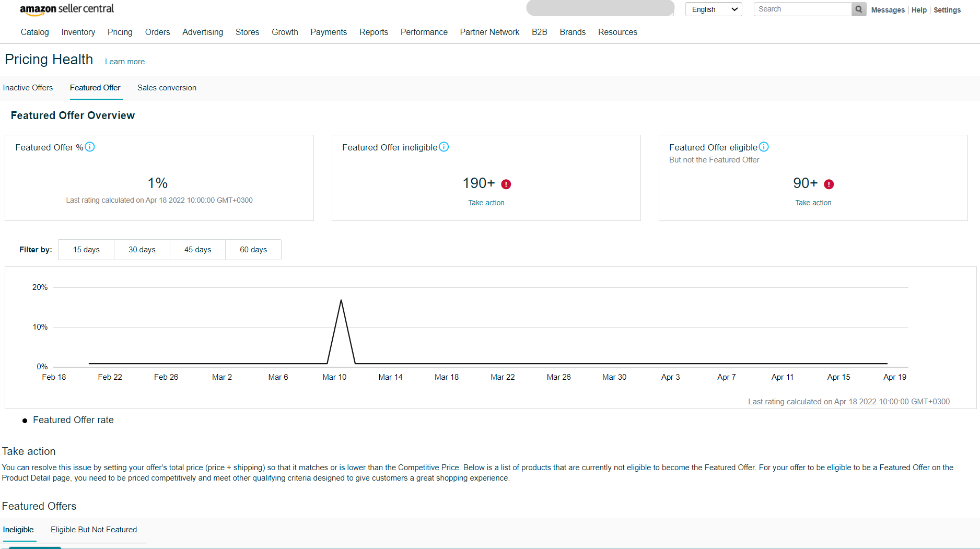980x549 pixels.
Task: Click the Apr 19 axis label
Action: click(895, 377)
